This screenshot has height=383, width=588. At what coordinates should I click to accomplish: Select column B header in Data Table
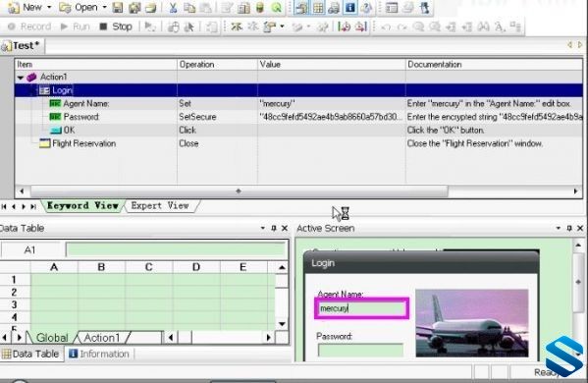[x=101, y=267]
